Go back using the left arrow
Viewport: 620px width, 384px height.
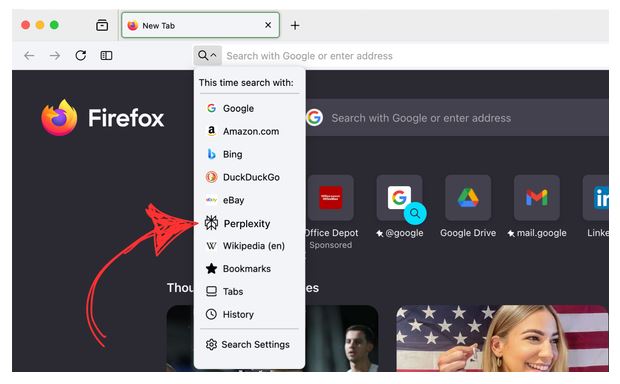(29, 55)
